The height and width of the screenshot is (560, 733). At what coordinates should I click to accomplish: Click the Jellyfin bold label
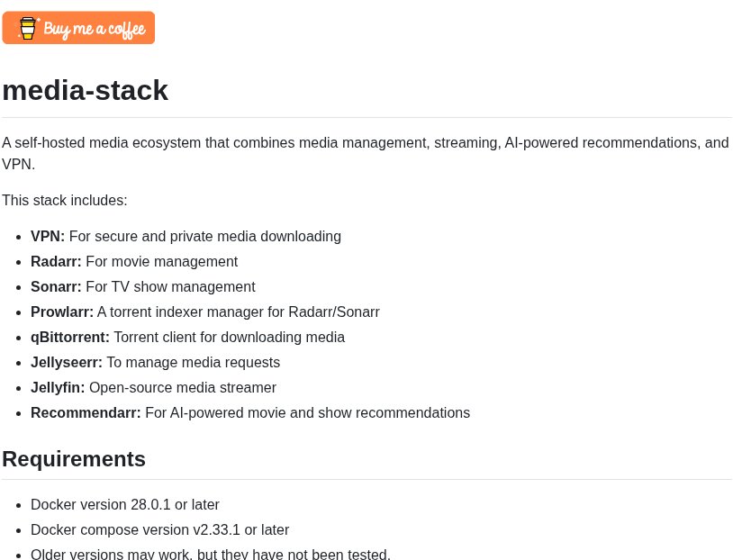58,388
